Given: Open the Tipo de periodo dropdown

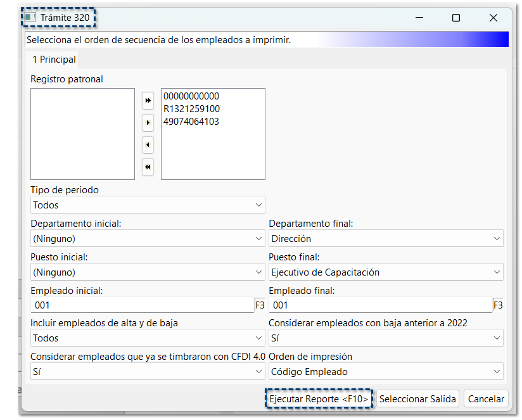Looking at the screenshot, I should pos(148,205).
